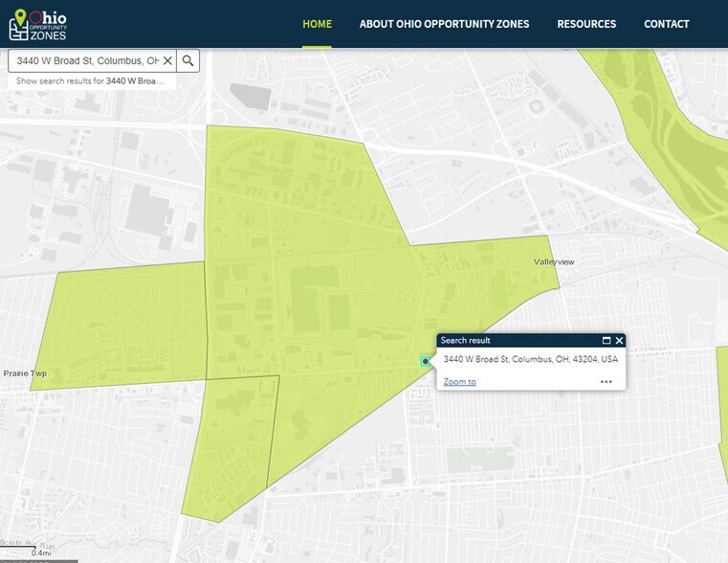
Task: Clear the address search box text
Action: tap(167, 60)
